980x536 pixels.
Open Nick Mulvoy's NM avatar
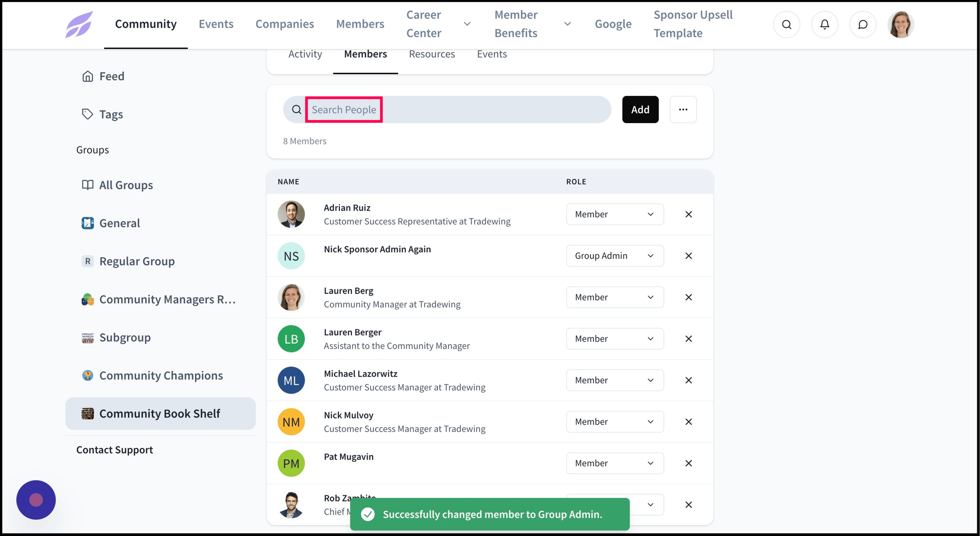[x=291, y=422]
